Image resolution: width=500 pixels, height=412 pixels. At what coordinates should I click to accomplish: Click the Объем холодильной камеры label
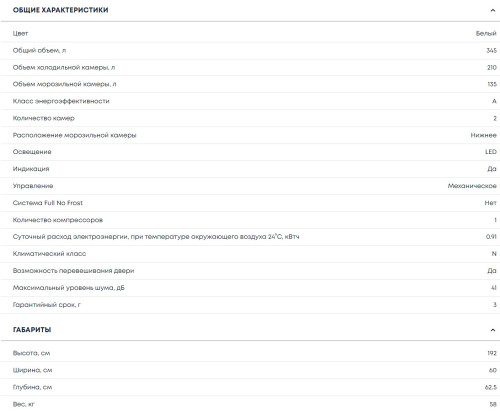pyautogui.click(x=64, y=67)
